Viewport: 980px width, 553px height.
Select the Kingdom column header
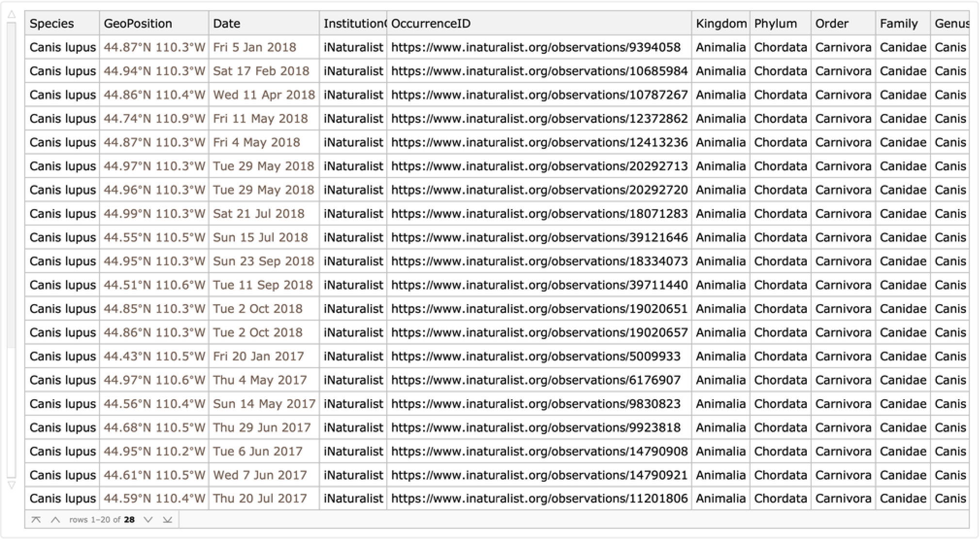[721, 24]
